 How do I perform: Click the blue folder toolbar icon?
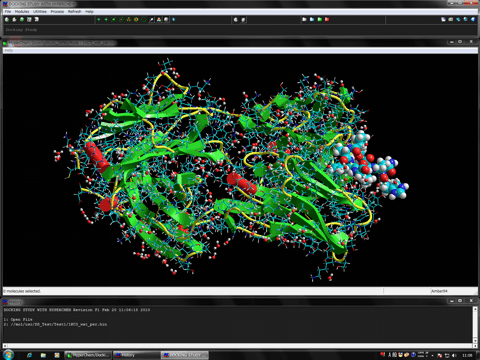click(x=312, y=19)
